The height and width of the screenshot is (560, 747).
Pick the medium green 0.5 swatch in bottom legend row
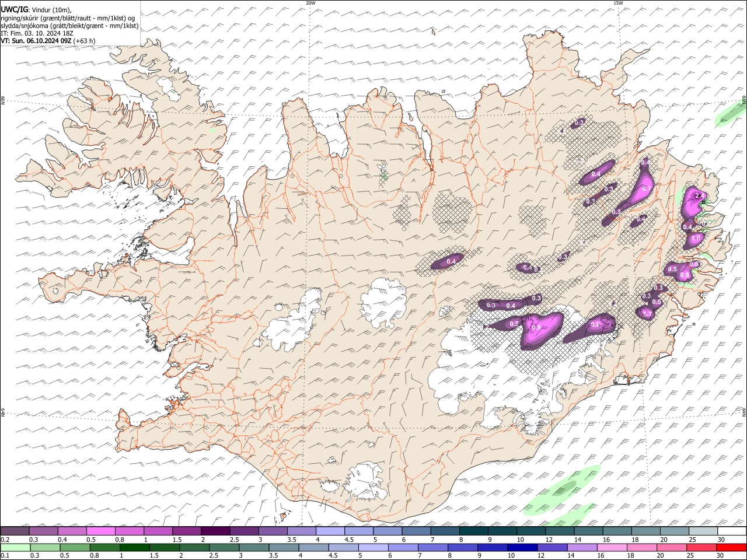(x=75, y=547)
